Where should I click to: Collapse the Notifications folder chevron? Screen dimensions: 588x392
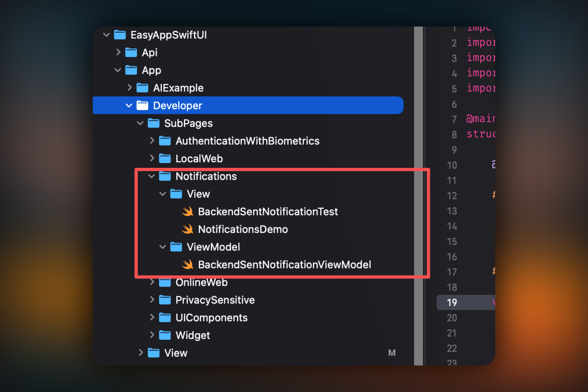coord(151,176)
